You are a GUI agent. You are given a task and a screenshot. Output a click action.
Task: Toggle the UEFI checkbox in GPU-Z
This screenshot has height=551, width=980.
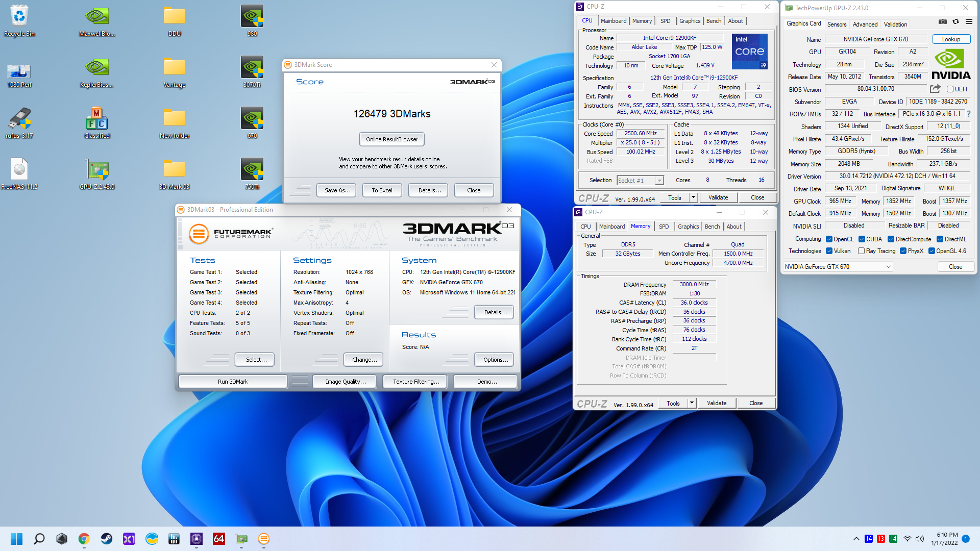click(x=950, y=89)
